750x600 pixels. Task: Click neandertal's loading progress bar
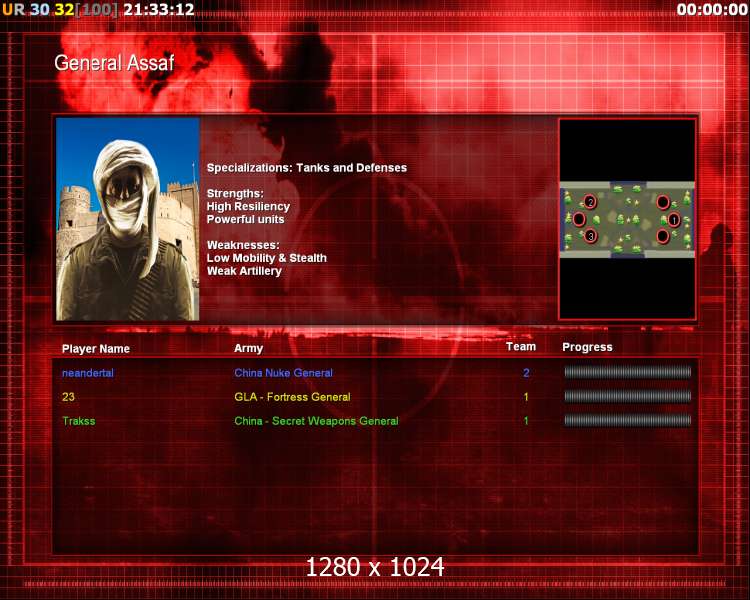628,372
